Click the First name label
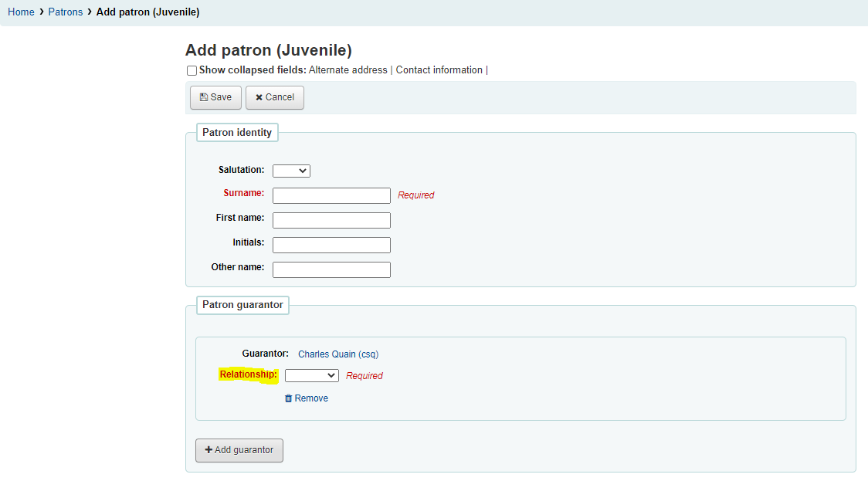 click(240, 218)
